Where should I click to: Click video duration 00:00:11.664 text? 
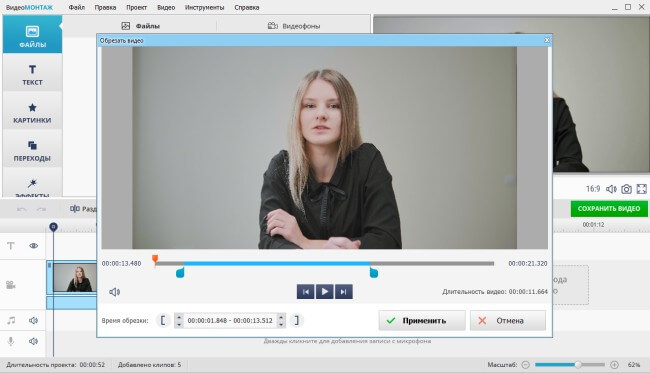point(528,292)
